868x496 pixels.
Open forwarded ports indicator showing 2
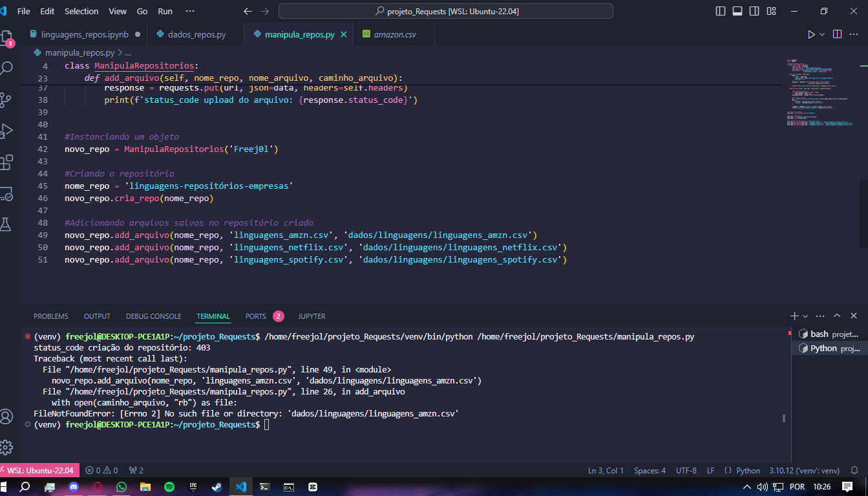136,470
